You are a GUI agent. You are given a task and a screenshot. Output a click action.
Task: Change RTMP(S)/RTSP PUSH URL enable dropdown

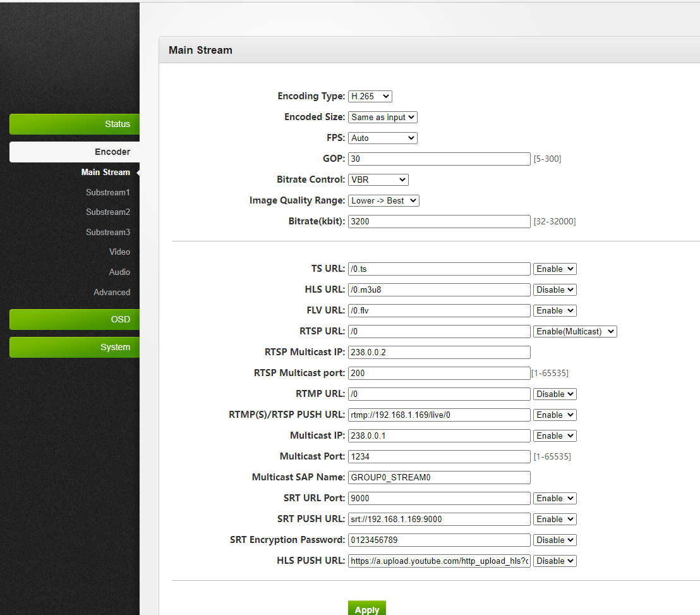[555, 415]
